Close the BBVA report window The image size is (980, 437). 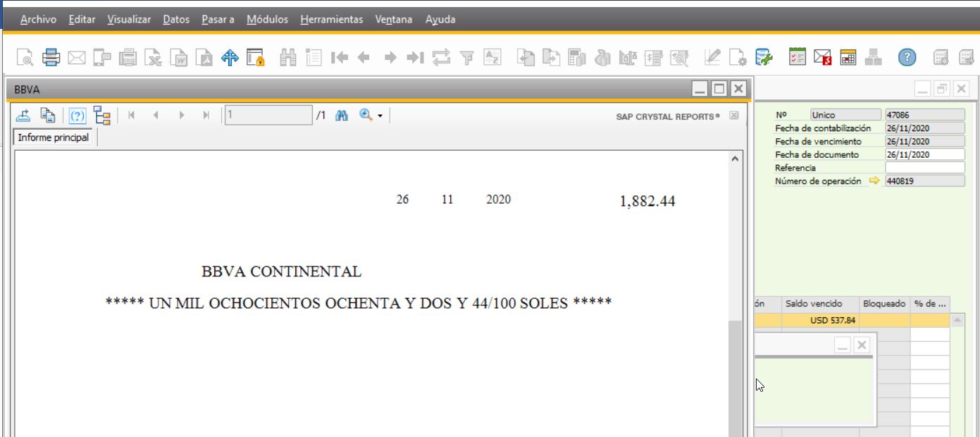tap(738, 88)
